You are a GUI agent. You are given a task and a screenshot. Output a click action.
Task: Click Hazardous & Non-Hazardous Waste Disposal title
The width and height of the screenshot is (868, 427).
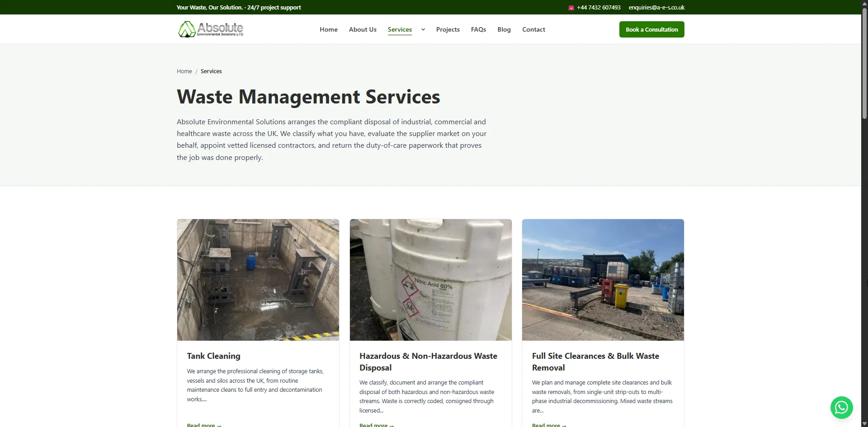point(428,362)
